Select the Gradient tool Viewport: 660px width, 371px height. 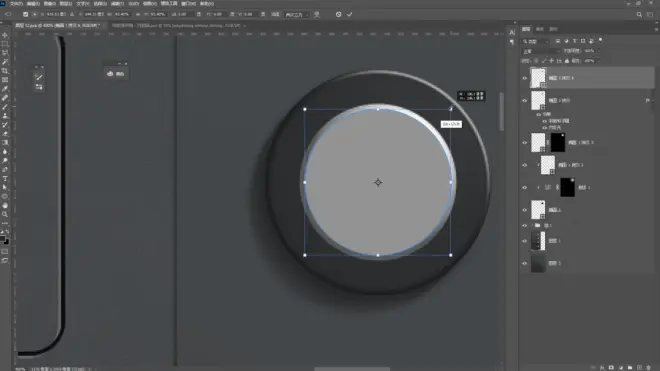5,142
